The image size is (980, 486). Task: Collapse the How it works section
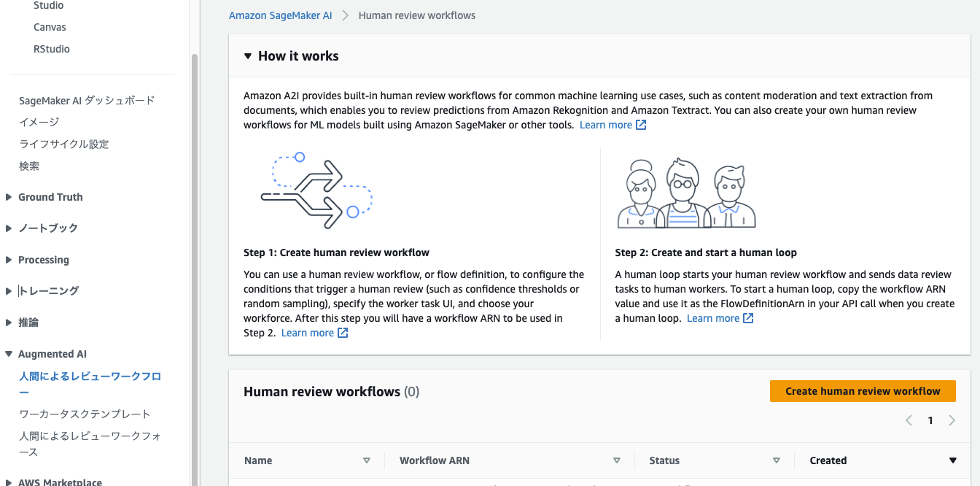pyautogui.click(x=248, y=56)
